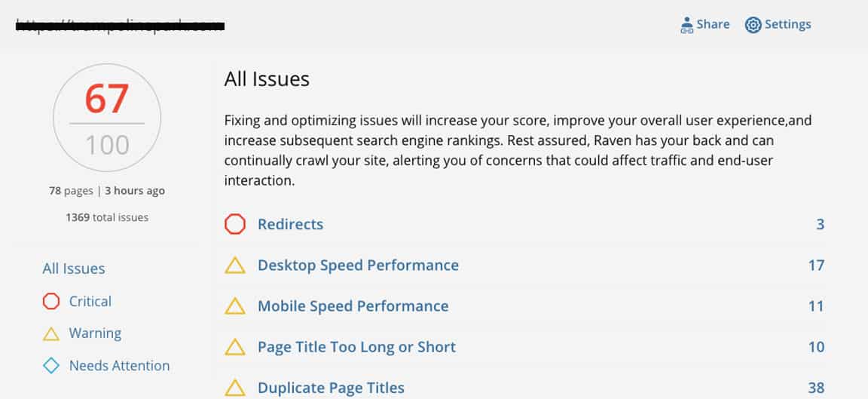Open the Share link text
Screen dimensions: 868x399
pyautogui.click(x=713, y=24)
